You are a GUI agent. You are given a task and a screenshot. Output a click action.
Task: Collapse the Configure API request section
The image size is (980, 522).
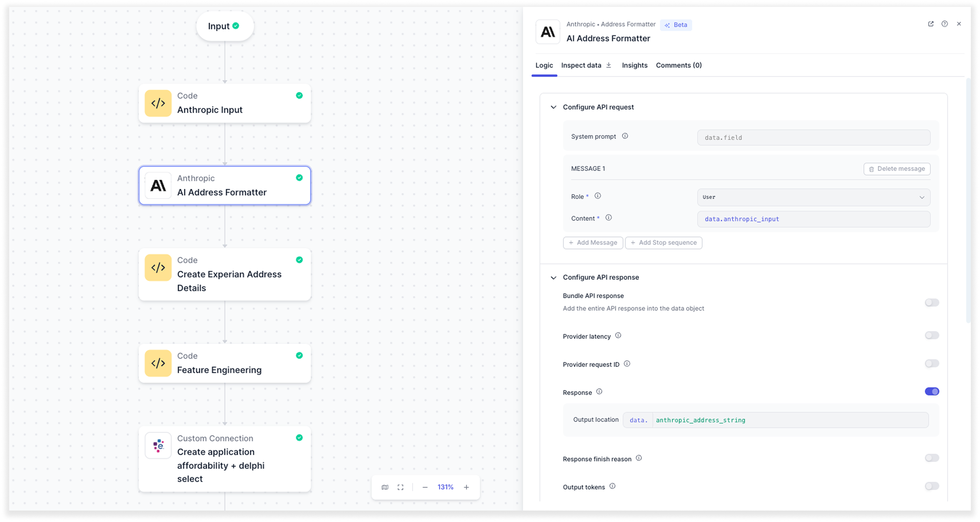coord(554,107)
